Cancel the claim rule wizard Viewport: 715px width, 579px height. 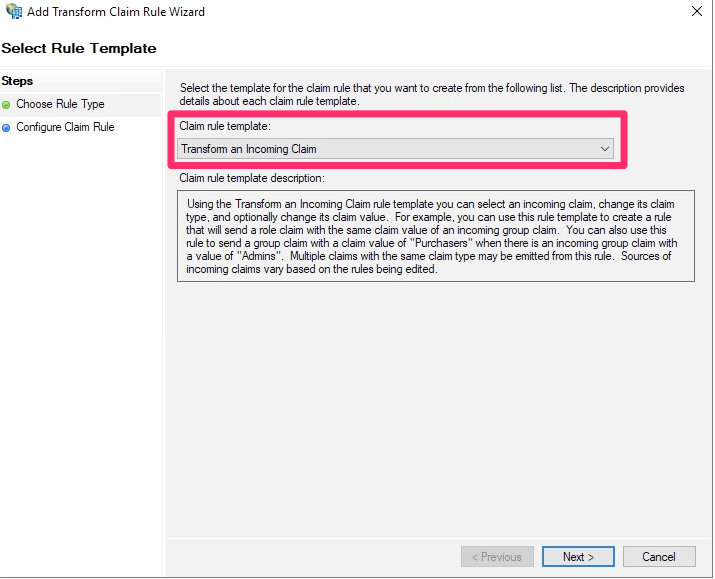click(x=659, y=557)
